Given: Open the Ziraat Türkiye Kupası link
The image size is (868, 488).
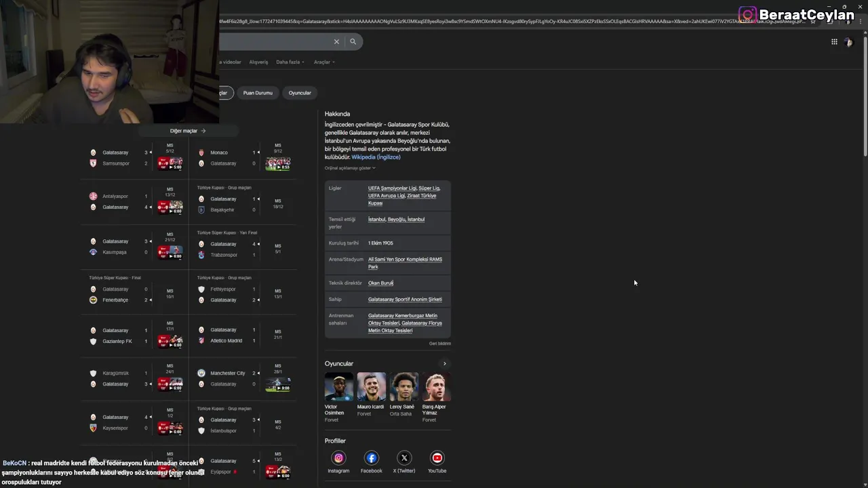Looking at the screenshot, I should click(x=402, y=199).
